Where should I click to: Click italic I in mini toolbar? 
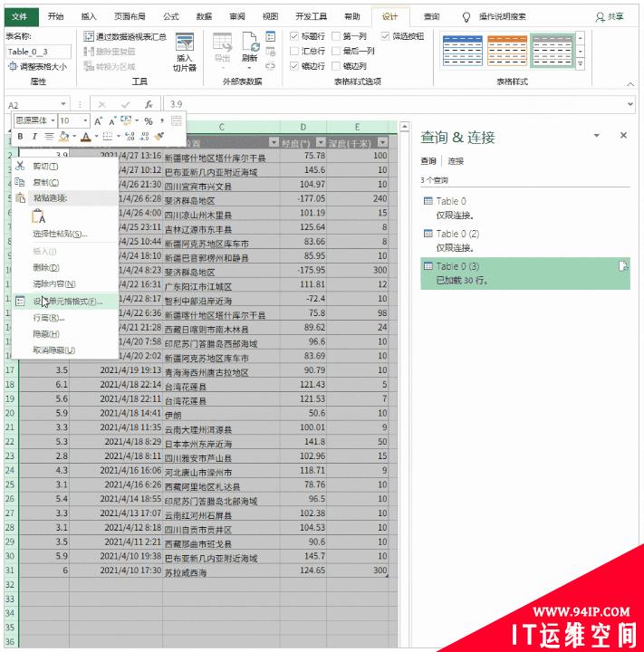(x=34, y=137)
